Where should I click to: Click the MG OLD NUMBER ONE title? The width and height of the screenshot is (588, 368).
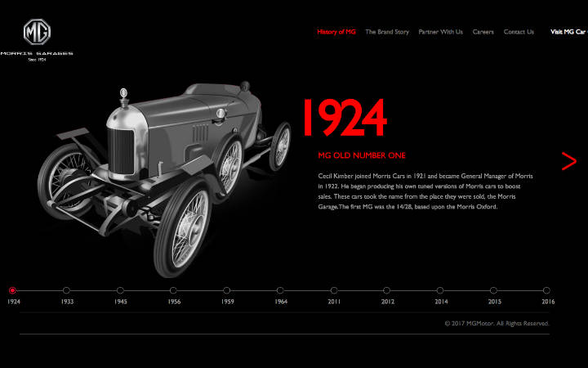(x=362, y=155)
